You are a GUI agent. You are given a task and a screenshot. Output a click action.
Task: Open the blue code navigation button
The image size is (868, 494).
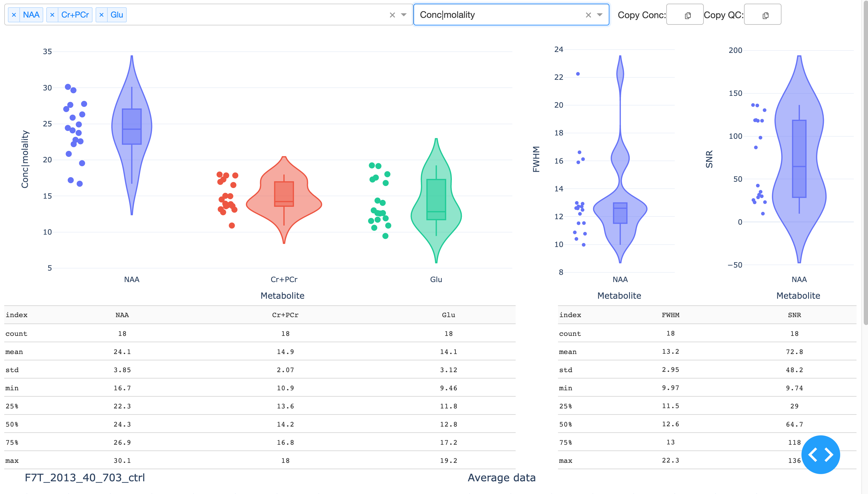tap(820, 454)
